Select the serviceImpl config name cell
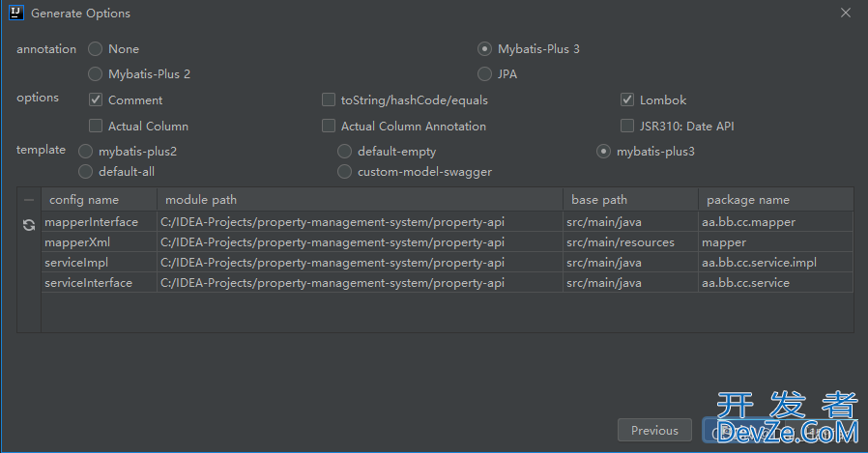The height and width of the screenshot is (453, 868). [x=100, y=262]
